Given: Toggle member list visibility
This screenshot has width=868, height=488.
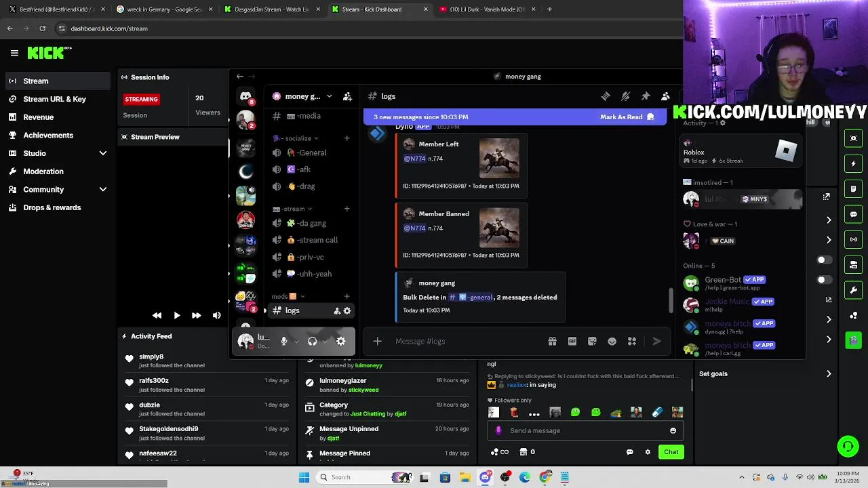Looking at the screenshot, I should 665,96.
